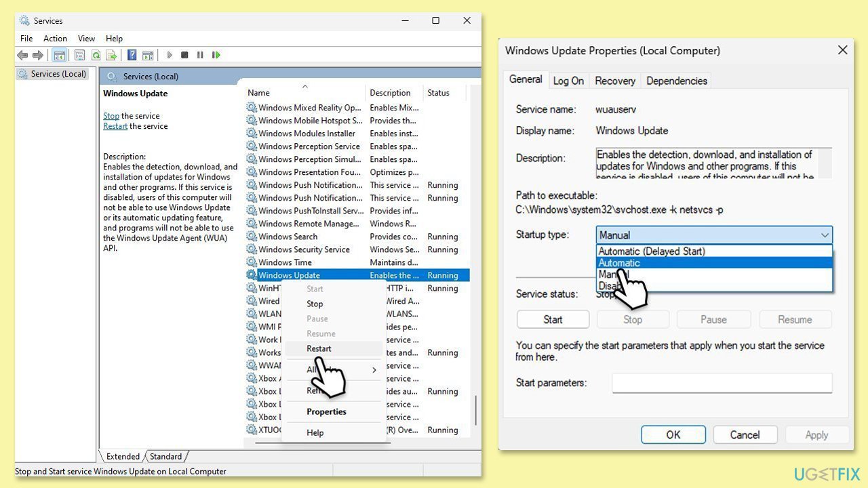Image resolution: width=868 pixels, height=488 pixels.
Task: Click gear icon of Windows Perception Service
Action: [252, 146]
